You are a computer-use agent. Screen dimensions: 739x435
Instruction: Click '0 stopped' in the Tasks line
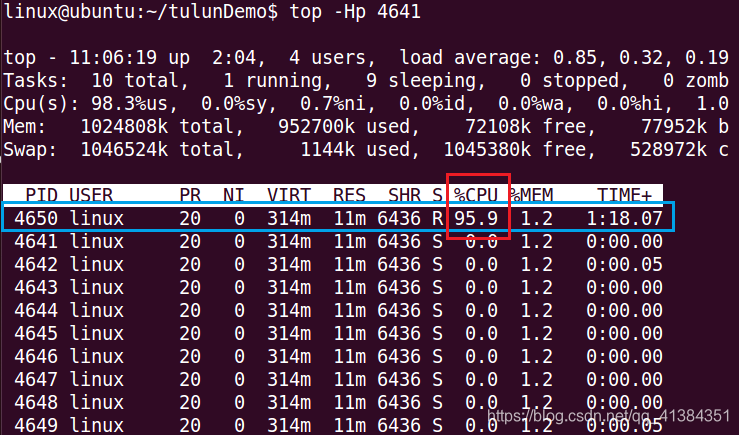[x=570, y=81]
